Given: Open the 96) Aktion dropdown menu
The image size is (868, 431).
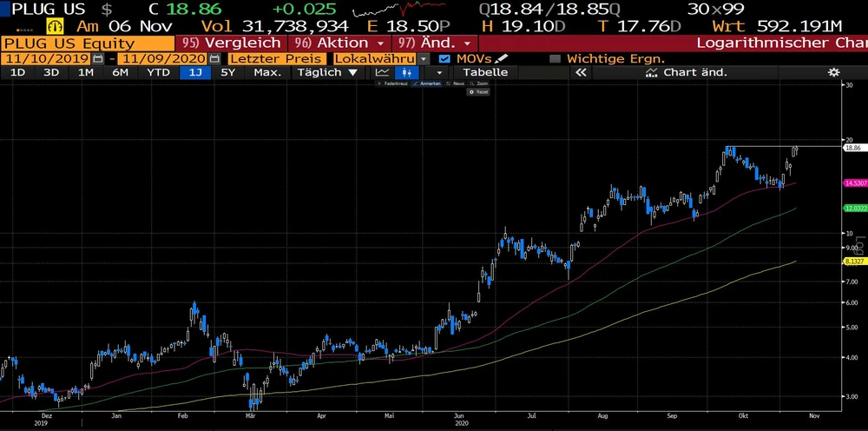Looking at the screenshot, I should point(339,43).
